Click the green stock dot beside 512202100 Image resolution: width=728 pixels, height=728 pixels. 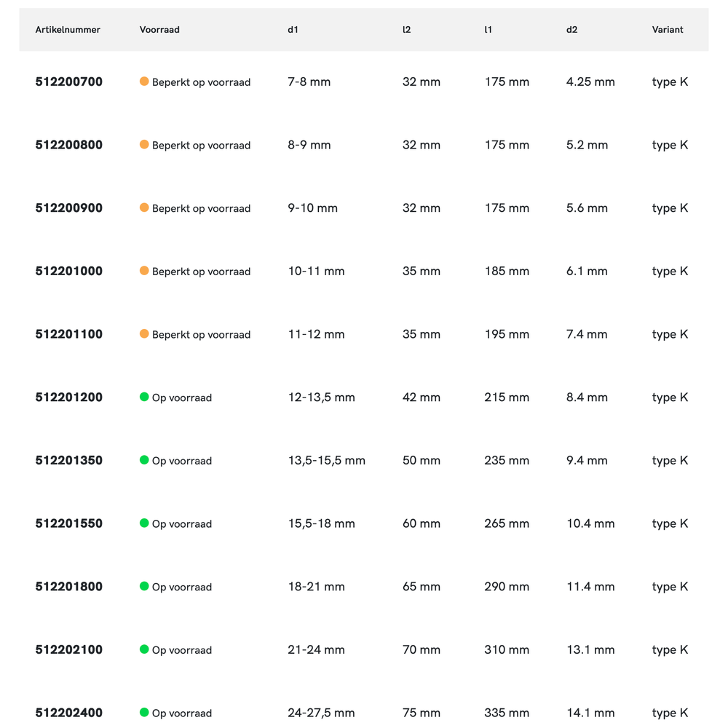pos(144,649)
